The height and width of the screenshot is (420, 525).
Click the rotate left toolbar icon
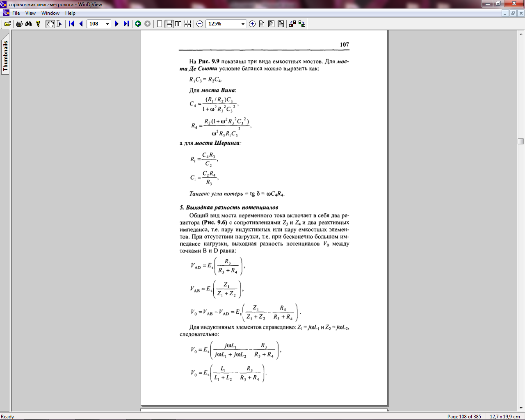pos(292,24)
